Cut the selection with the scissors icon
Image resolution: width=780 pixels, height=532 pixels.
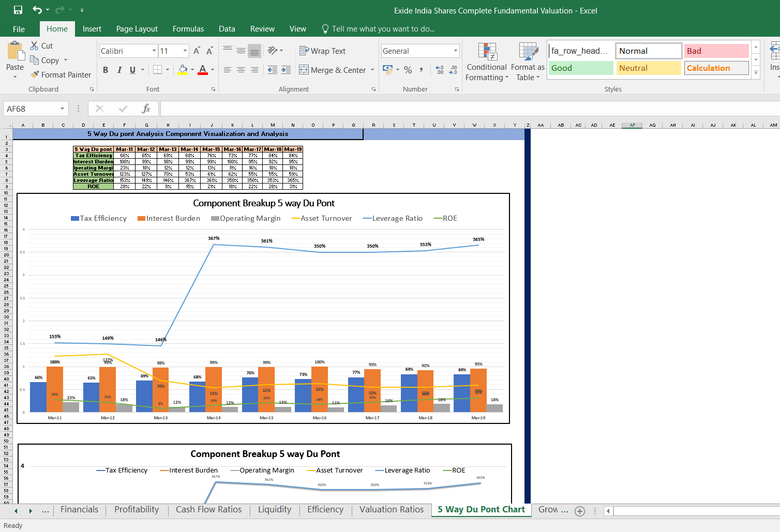tap(35, 45)
